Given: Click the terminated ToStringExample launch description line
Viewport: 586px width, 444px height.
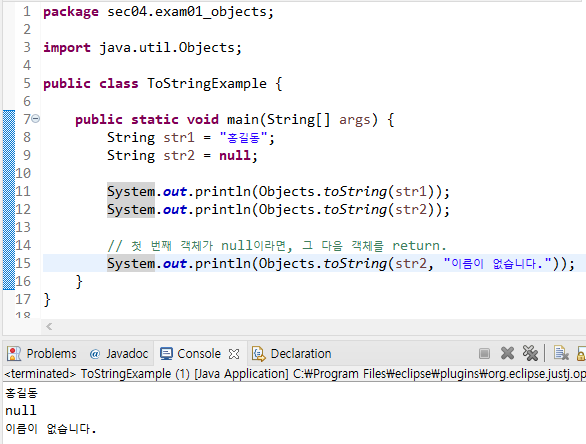Looking at the screenshot, I should coord(294,374).
